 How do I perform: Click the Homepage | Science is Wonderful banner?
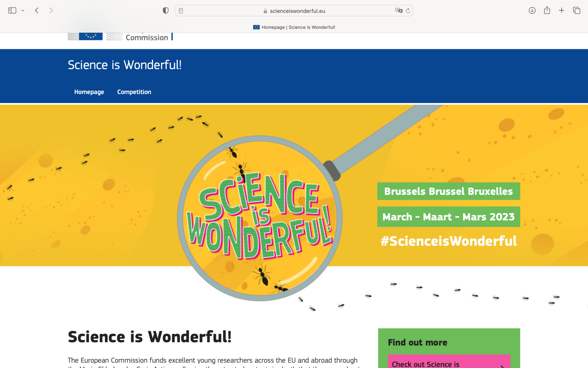294,27
